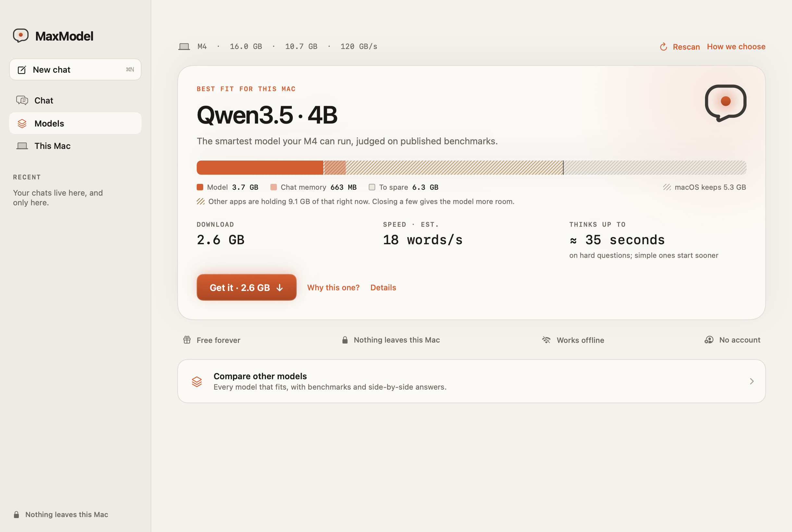
Task: Rescan this Mac's hardware
Action: tap(680, 47)
